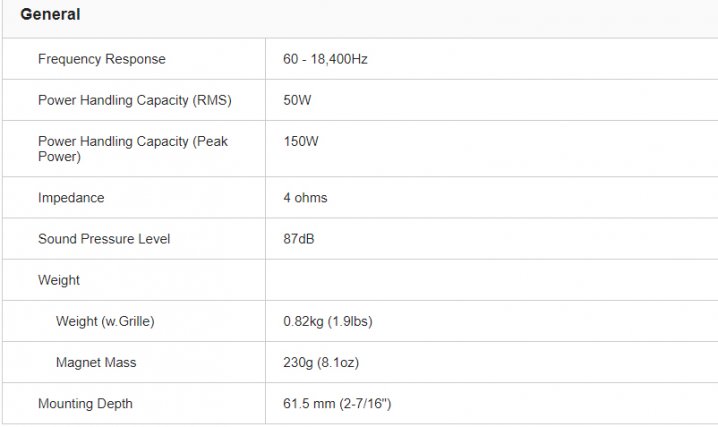Click the Weight group row label
The image size is (718, 427).
point(59,280)
